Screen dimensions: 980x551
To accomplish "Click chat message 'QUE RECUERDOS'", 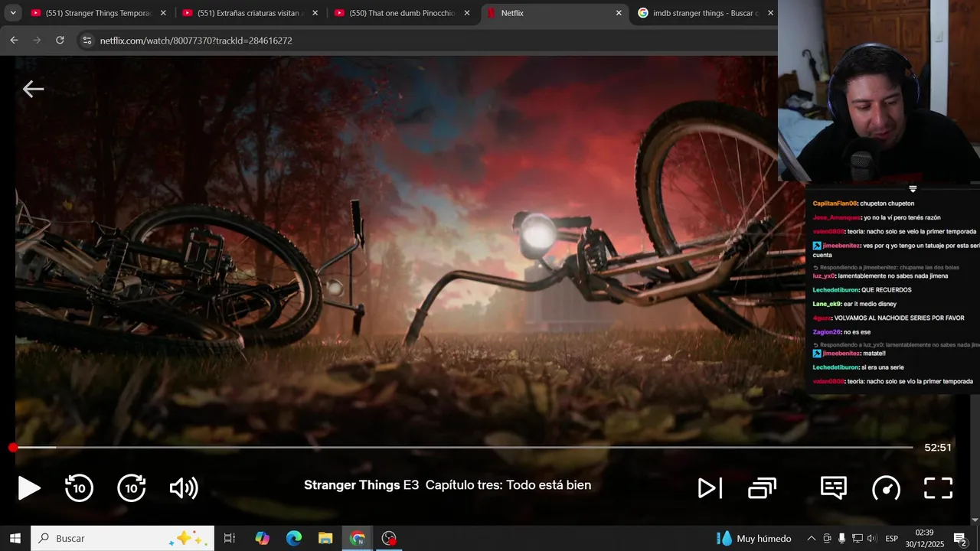I will click(887, 290).
